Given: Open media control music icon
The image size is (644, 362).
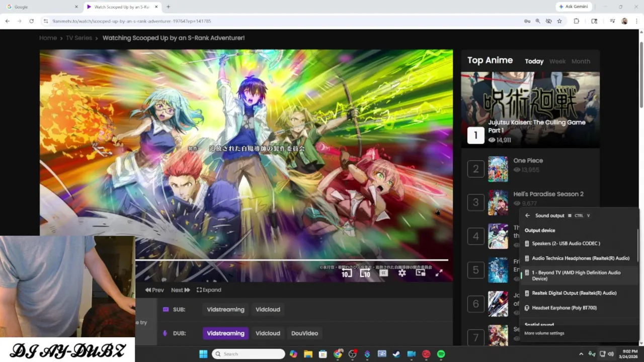Looking at the screenshot, I should 612,21.
